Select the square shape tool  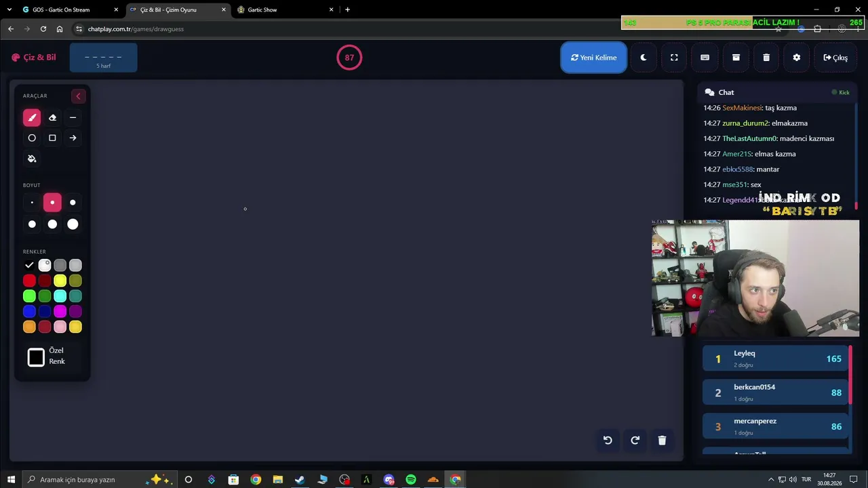pos(52,138)
